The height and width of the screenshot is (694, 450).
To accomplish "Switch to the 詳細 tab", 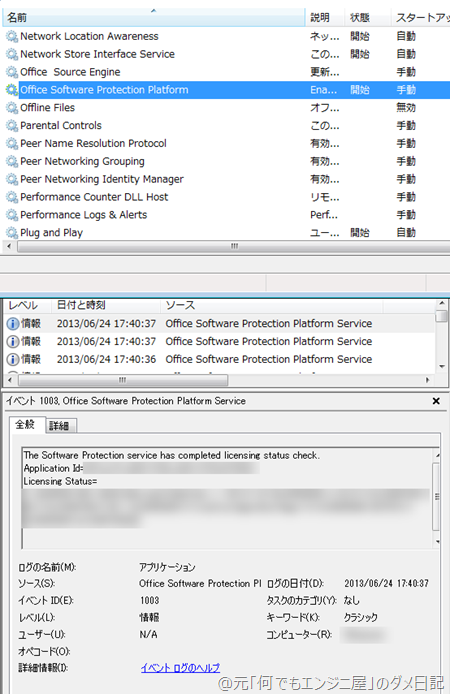I will click(60, 426).
